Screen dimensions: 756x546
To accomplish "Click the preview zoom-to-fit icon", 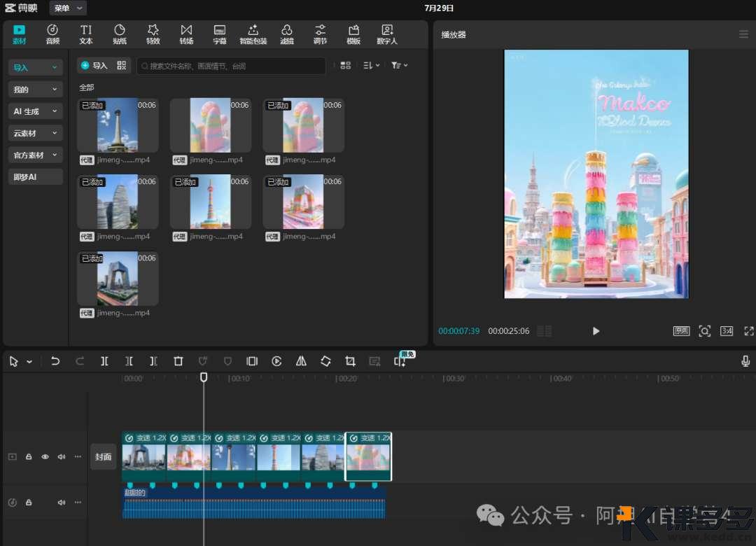I will tap(704, 331).
